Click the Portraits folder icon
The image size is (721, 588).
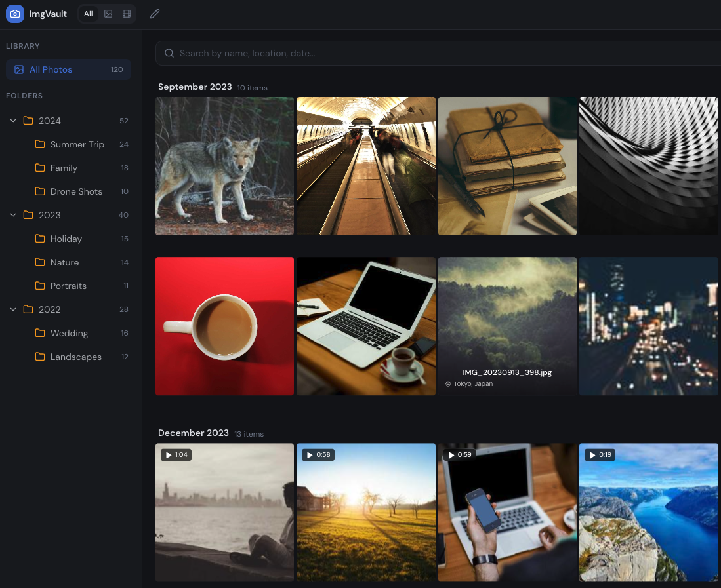point(40,286)
